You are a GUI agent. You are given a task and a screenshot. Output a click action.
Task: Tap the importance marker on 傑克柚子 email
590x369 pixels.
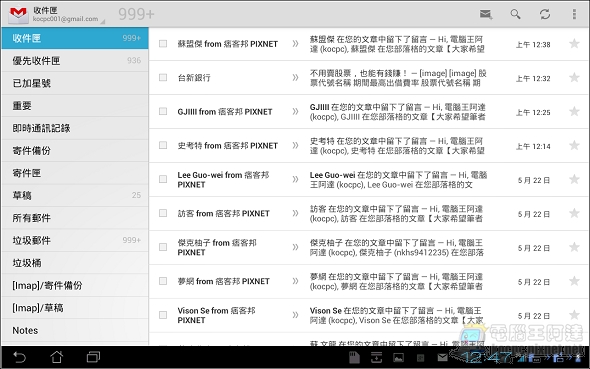[x=295, y=247]
